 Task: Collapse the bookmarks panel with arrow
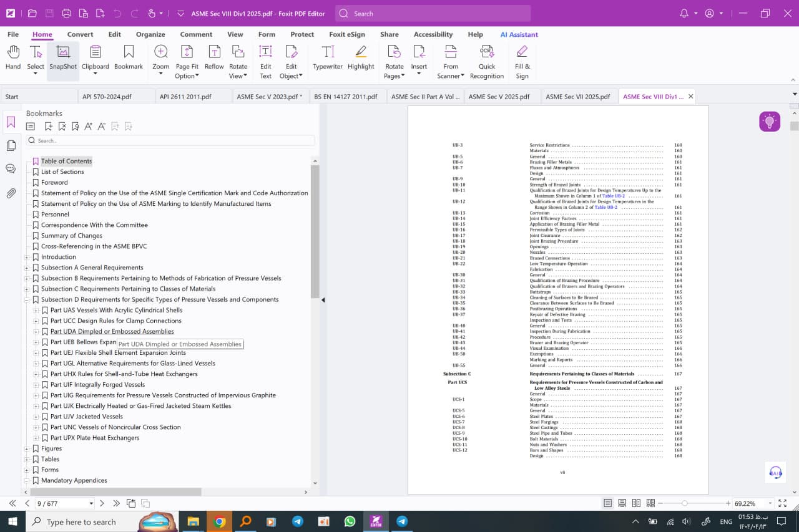tap(323, 300)
